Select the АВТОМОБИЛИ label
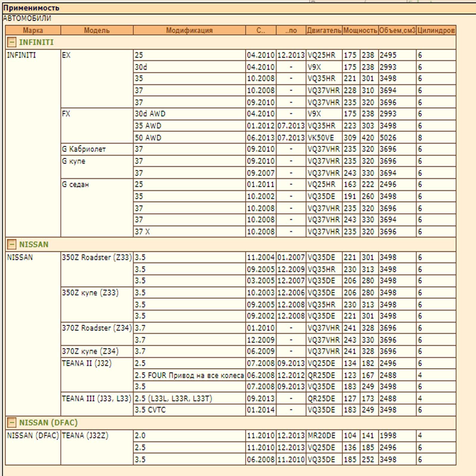Viewport: 476px width, 476px height. coord(27,18)
